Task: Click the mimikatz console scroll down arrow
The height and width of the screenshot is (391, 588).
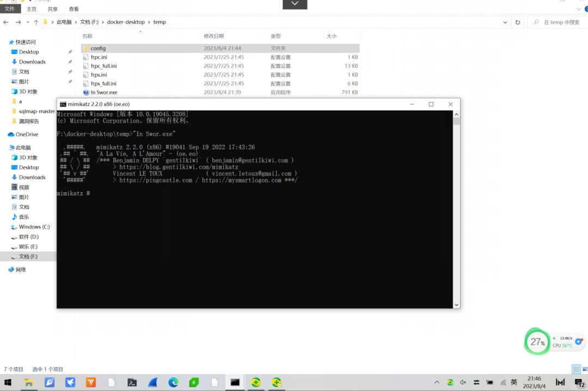Action: [456, 305]
